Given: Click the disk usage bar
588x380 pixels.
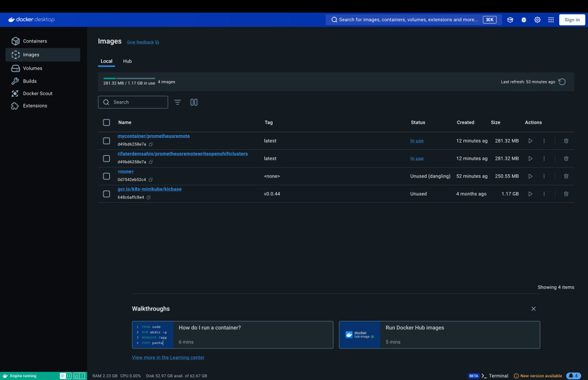Looking at the screenshot, I should (x=129, y=78).
